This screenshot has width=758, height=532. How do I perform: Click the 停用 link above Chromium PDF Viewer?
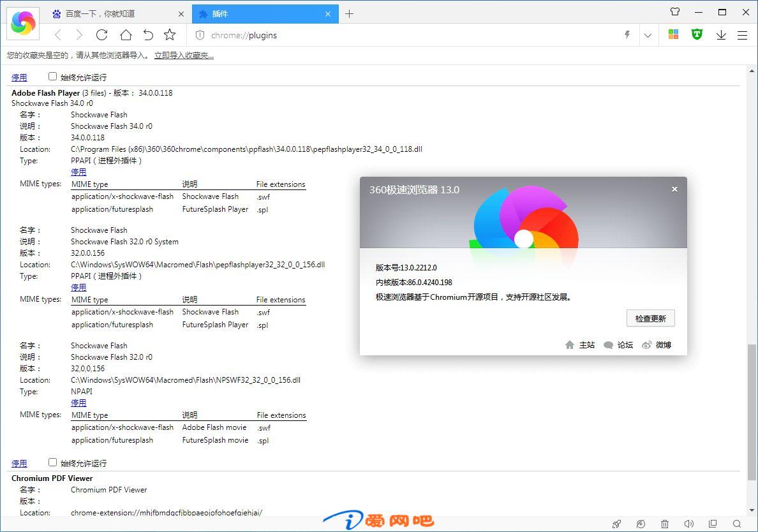19,463
